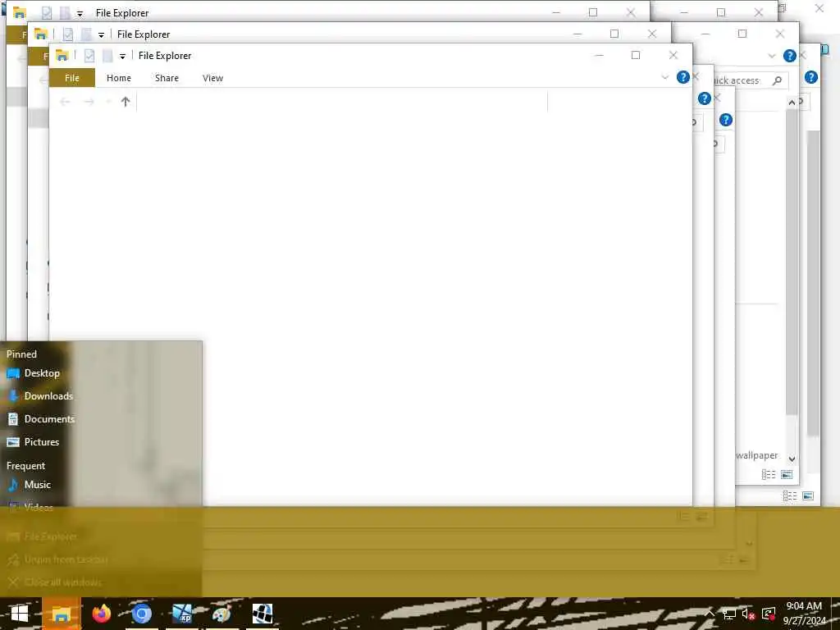Viewport: 840px width, 630px height.
Task: Launch the Chromium browser from the taskbar
Action: [141, 614]
